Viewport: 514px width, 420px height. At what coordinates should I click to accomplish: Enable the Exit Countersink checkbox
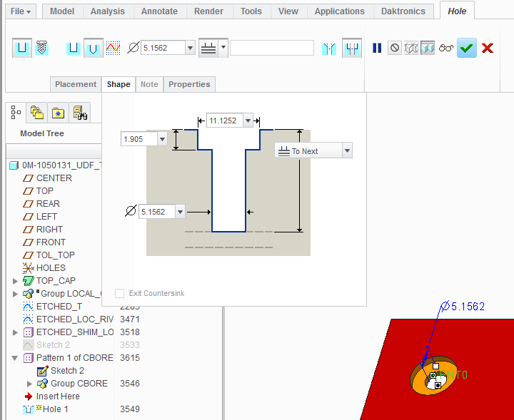pos(120,293)
